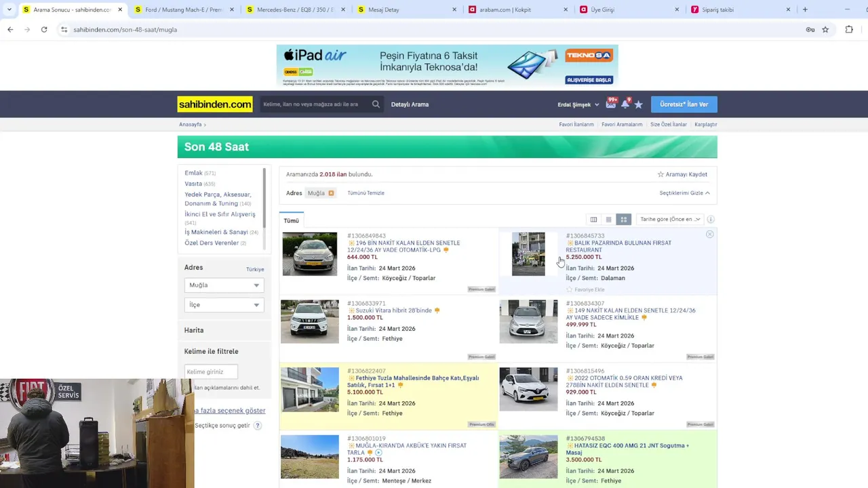This screenshot has height=488, width=868.
Task: Reload the page in Chrome
Action: point(44,29)
